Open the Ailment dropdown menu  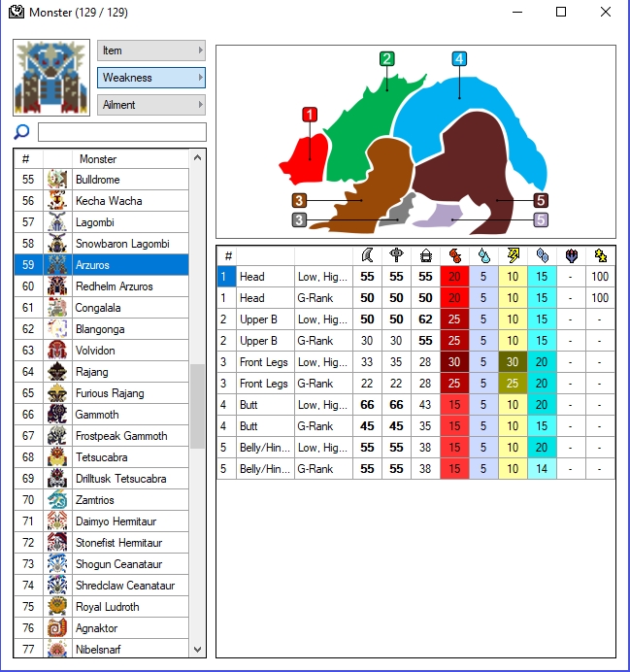(x=151, y=105)
